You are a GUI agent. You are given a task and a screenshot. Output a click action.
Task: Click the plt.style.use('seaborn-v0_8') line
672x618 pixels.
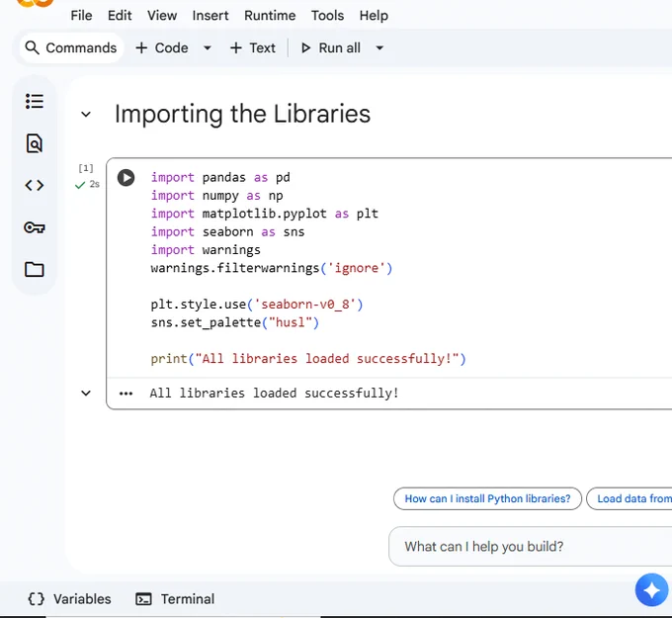pyautogui.click(x=257, y=305)
